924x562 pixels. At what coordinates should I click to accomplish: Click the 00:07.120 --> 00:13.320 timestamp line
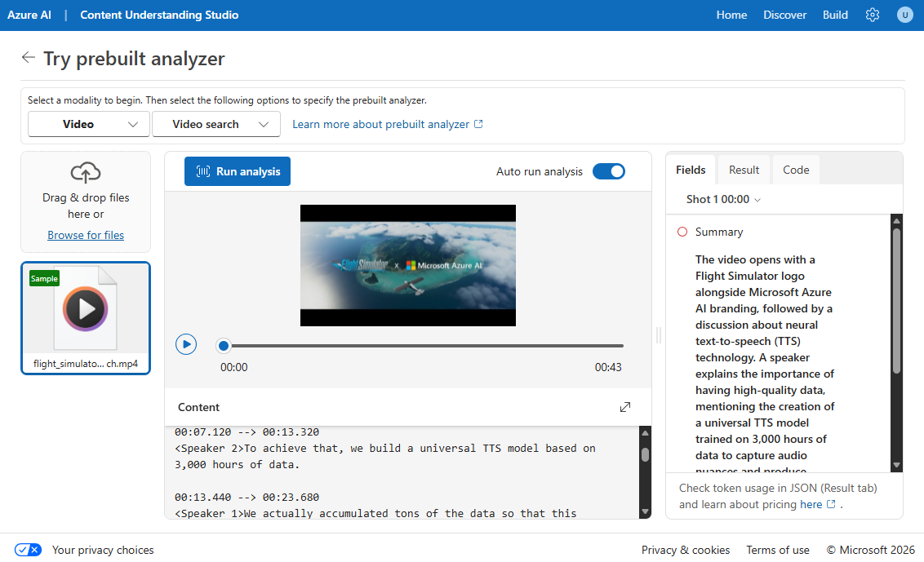[x=247, y=431]
